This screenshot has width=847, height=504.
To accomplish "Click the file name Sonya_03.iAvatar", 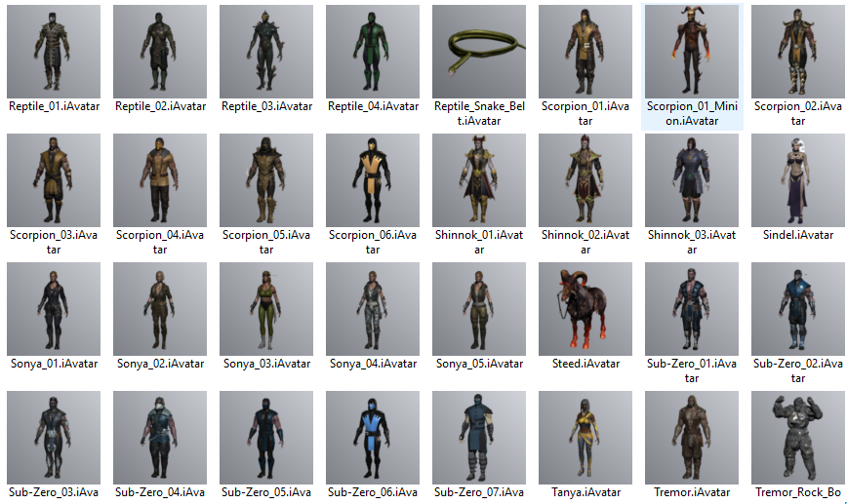I will tap(266, 364).
